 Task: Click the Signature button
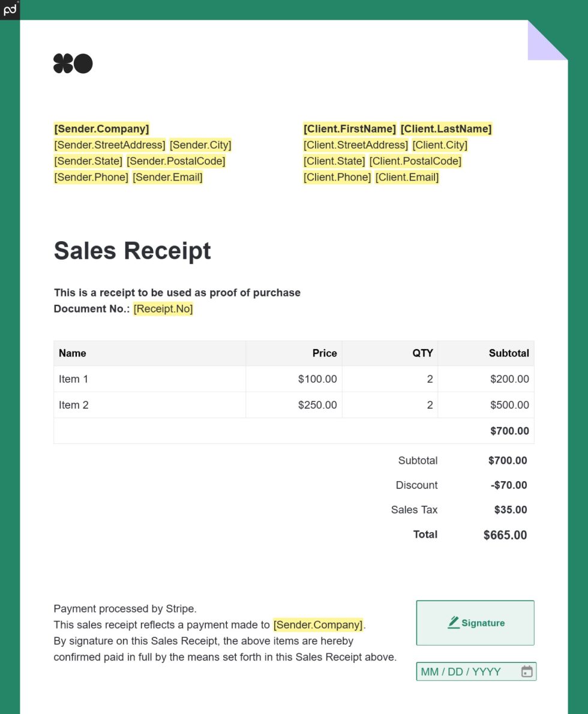(x=475, y=623)
